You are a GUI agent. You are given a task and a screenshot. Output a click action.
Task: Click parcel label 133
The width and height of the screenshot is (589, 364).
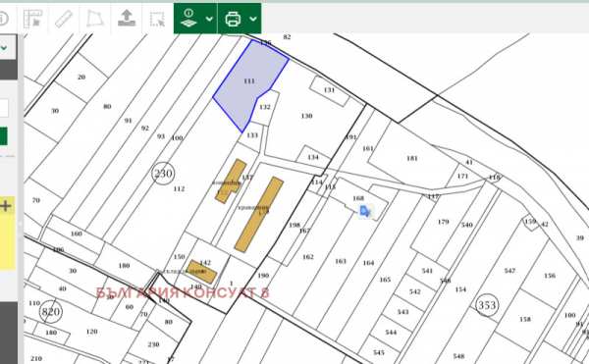click(252, 135)
